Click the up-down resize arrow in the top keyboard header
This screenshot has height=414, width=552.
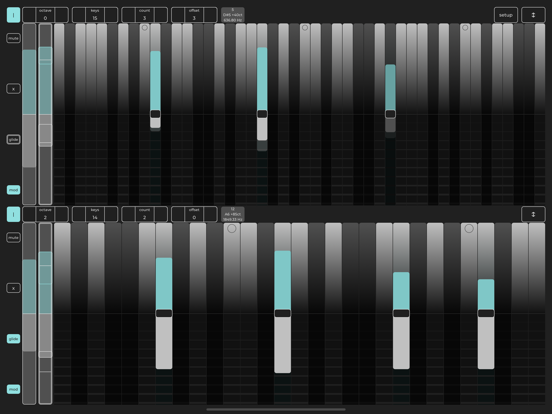533,15
